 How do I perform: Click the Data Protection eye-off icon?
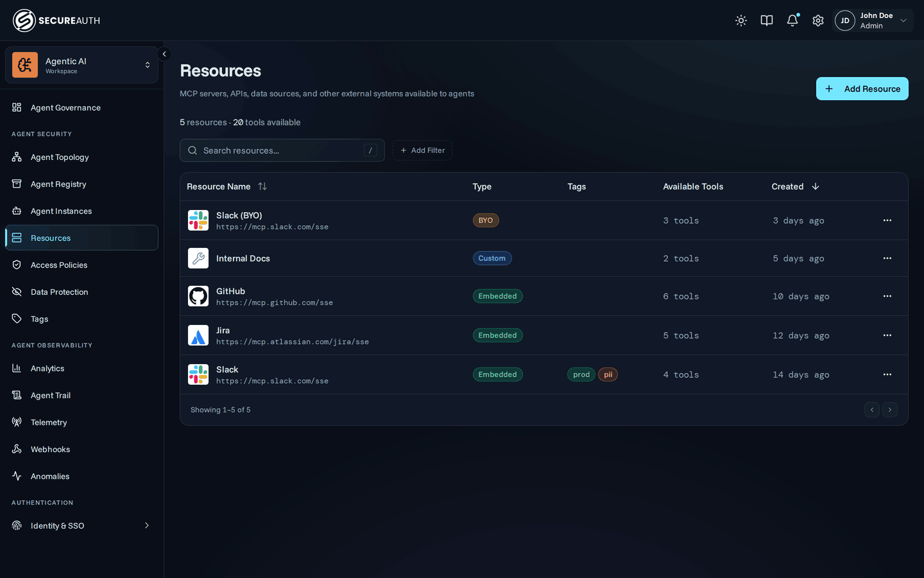coord(17,292)
